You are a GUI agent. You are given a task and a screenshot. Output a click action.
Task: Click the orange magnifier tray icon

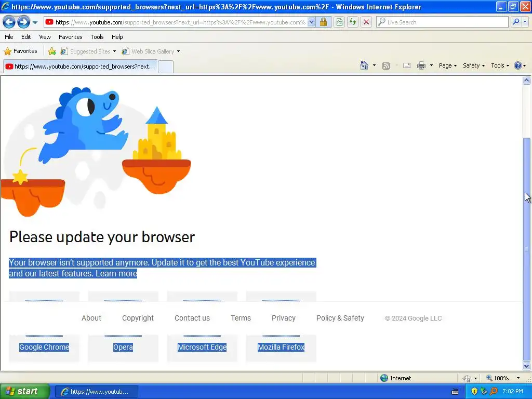point(494,391)
